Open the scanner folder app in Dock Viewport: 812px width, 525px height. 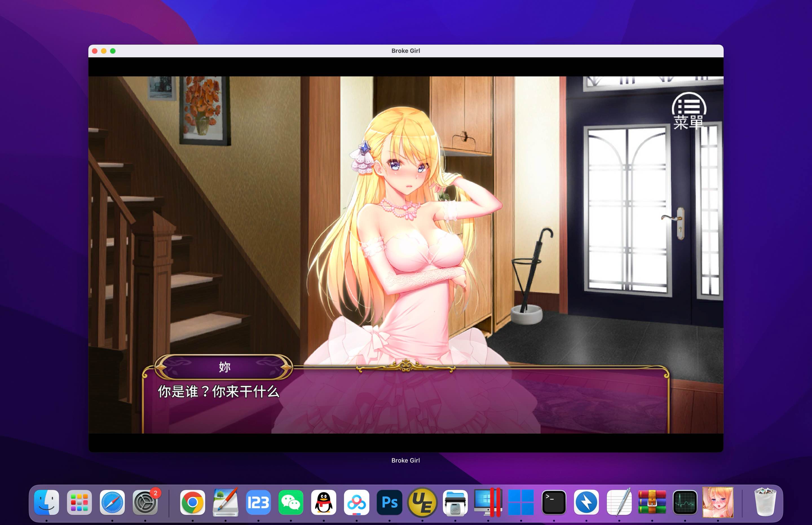click(455, 502)
